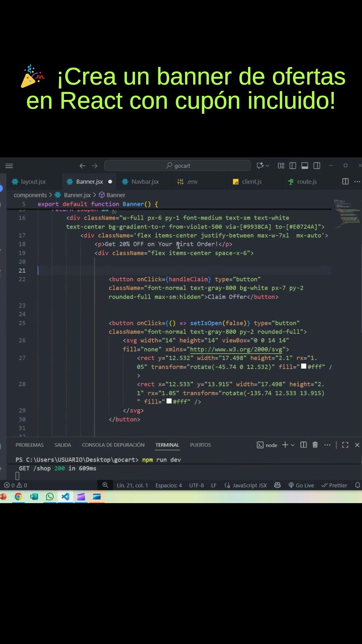Open the .env tab

click(x=192, y=181)
